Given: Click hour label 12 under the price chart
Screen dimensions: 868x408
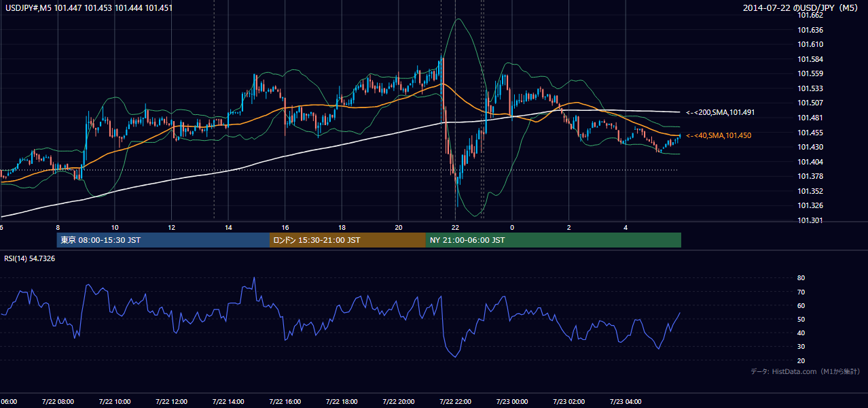Looking at the screenshot, I should 171,228.
